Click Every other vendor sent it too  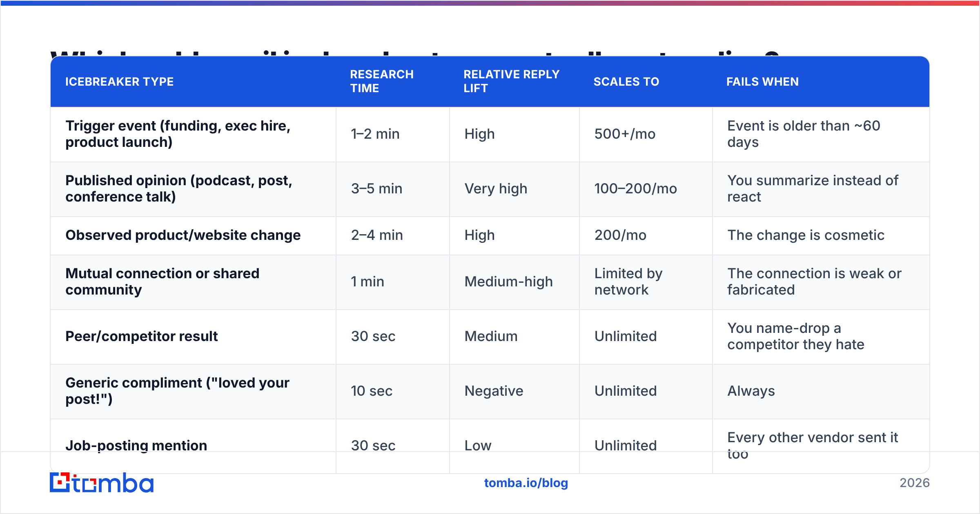point(813,445)
